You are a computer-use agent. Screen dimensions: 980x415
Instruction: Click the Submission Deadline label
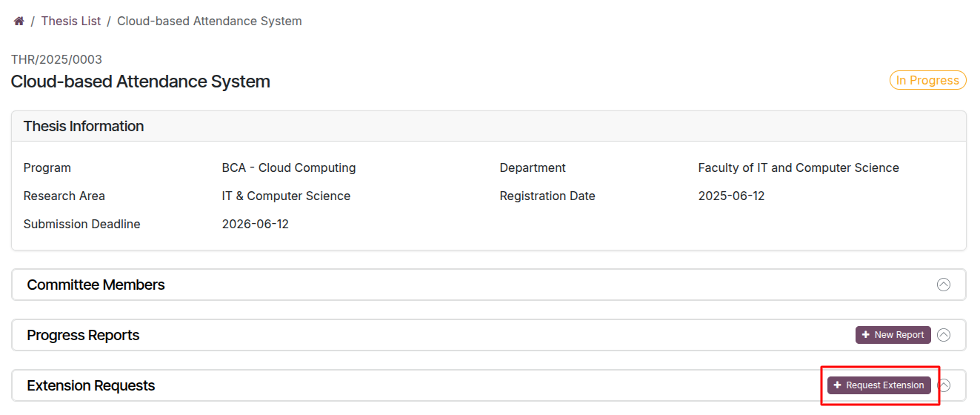tap(82, 224)
